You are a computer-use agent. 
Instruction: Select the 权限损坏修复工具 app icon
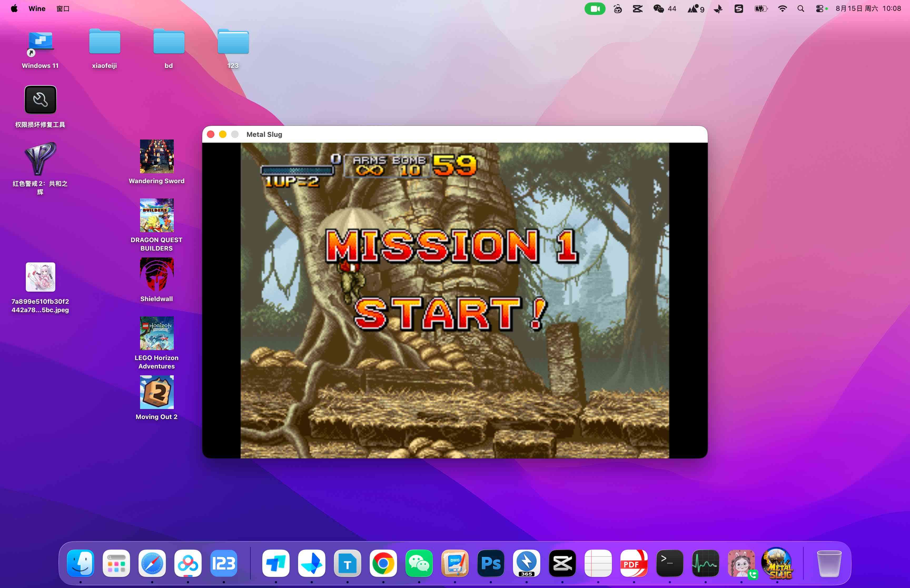pos(41,100)
